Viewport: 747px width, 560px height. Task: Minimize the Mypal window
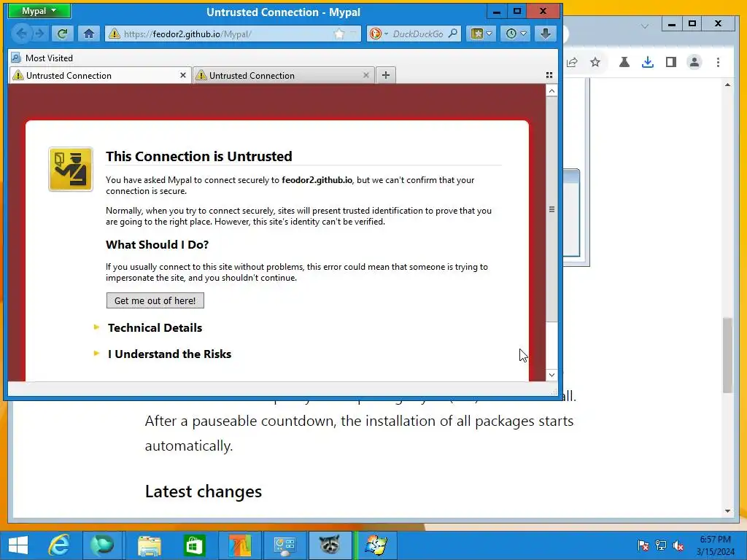[496, 12]
